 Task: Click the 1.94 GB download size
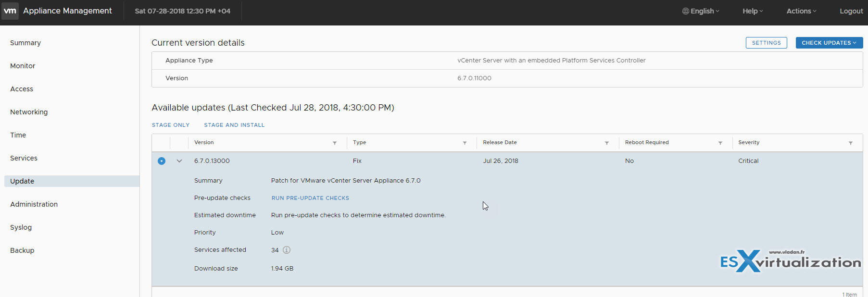[282, 269]
